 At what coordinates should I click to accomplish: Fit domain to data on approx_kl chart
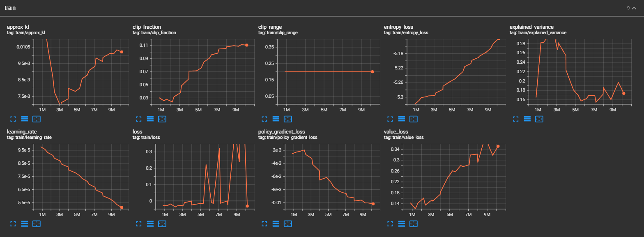click(36, 119)
